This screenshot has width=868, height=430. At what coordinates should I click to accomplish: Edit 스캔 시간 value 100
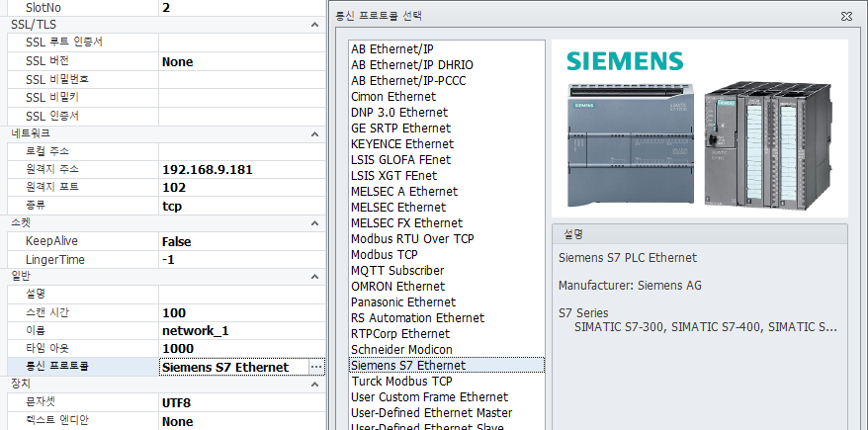(x=242, y=312)
